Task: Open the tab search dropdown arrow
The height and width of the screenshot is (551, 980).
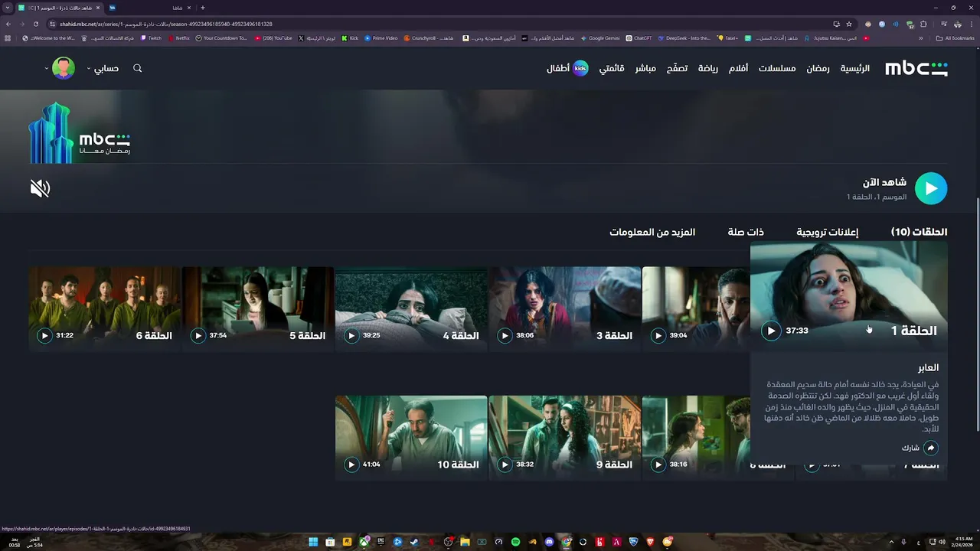Action: (x=8, y=8)
